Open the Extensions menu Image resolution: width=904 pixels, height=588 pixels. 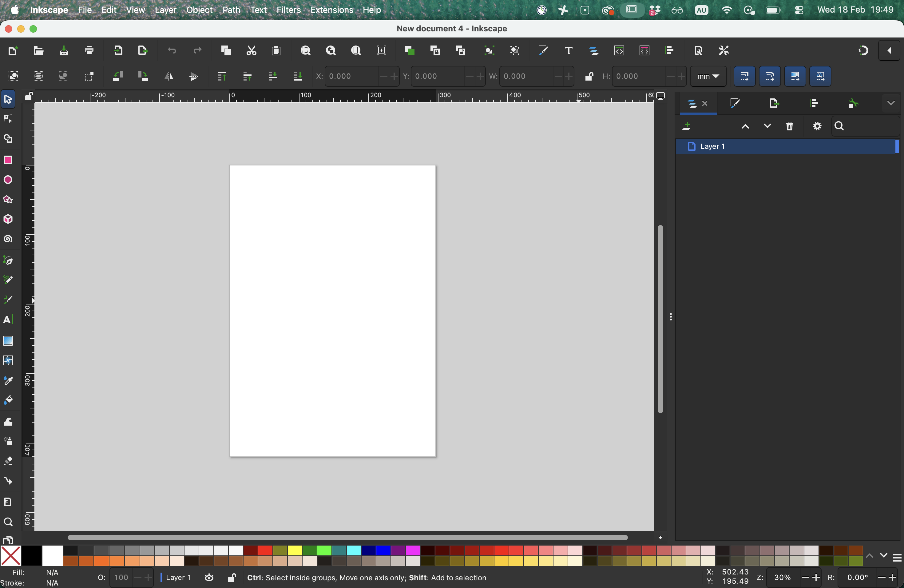[x=331, y=10]
